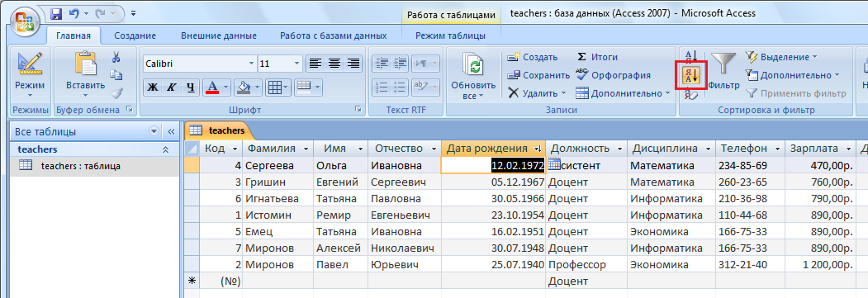Switch to the Создание ribbon tab

click(x=135, y=35)
